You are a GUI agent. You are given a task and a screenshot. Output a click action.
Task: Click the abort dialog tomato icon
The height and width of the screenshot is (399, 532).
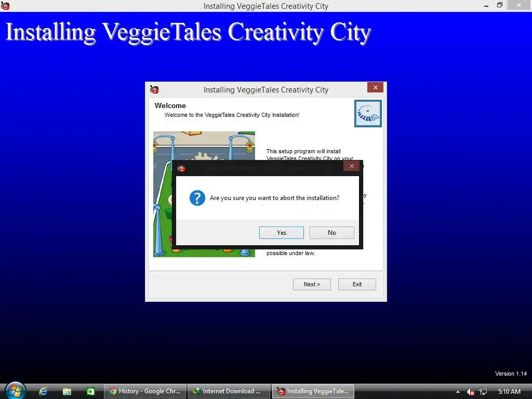(181, 168)
